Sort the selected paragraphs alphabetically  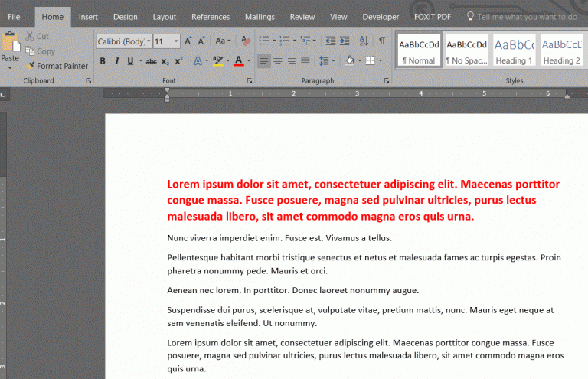tap(364, 41)
